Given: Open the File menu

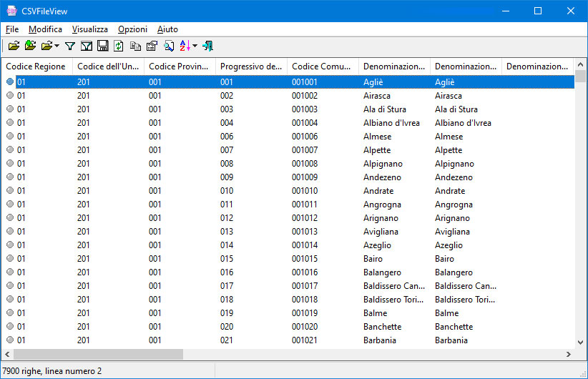Looking at the screenshot, I should (x=12, y=29).
